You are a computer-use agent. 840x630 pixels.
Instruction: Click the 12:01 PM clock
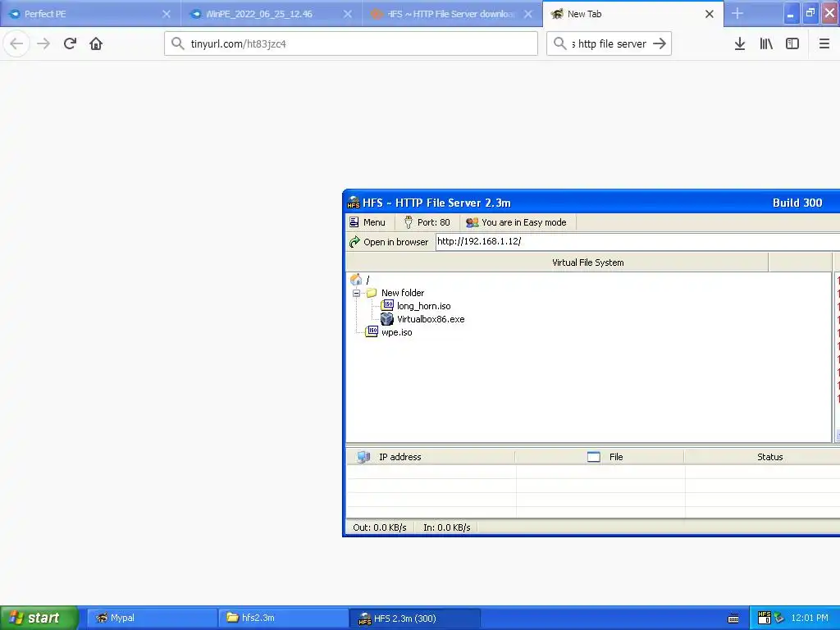tap(809, 618)
